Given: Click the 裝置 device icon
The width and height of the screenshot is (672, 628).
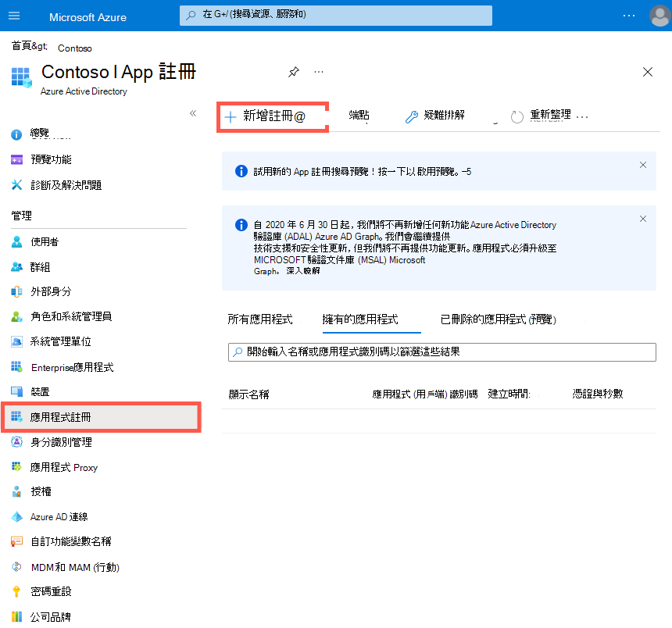Looking at the screenshot, I should [x=16, y=391].
